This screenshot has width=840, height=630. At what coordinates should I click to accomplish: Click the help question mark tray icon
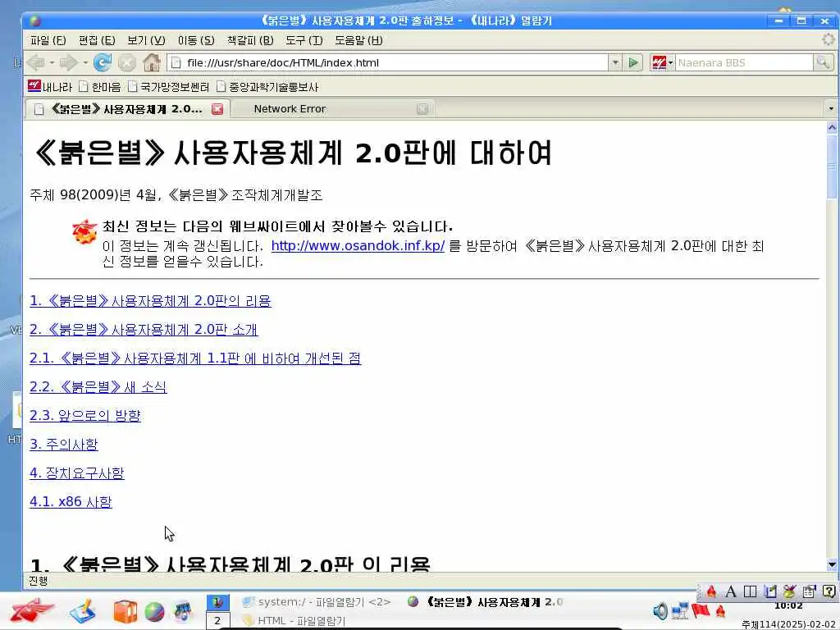829,591
